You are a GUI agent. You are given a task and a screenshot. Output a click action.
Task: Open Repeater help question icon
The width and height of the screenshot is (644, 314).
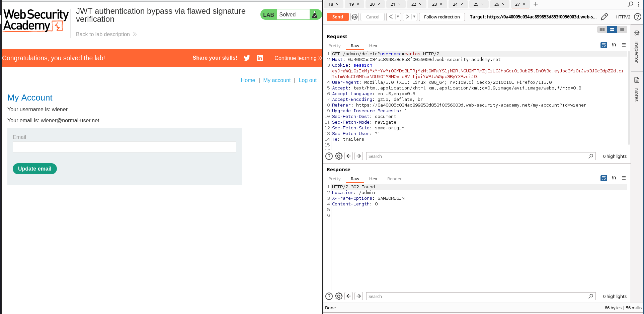638,17
